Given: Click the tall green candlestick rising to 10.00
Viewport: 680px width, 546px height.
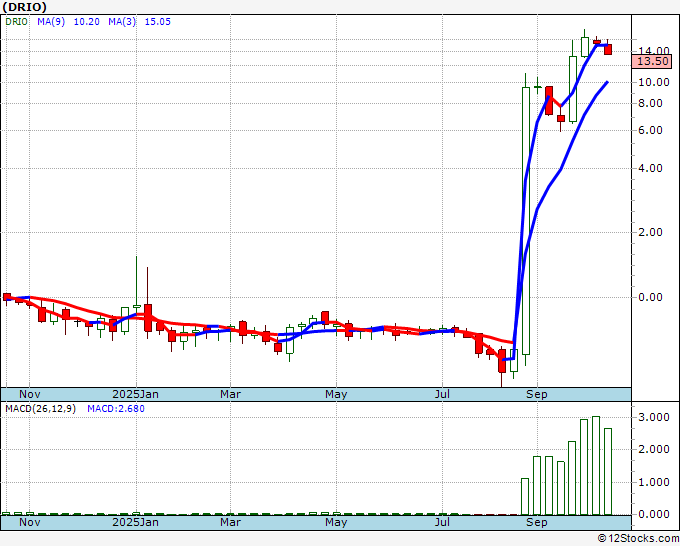Looking at the screenshot, I should (x=526, y=220).
